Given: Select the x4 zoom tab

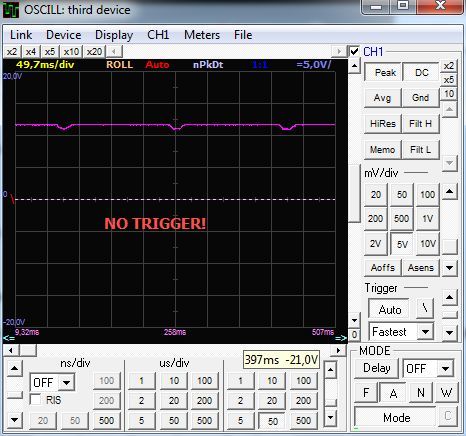Looking at the screenshot, I should tap(31, 52).
